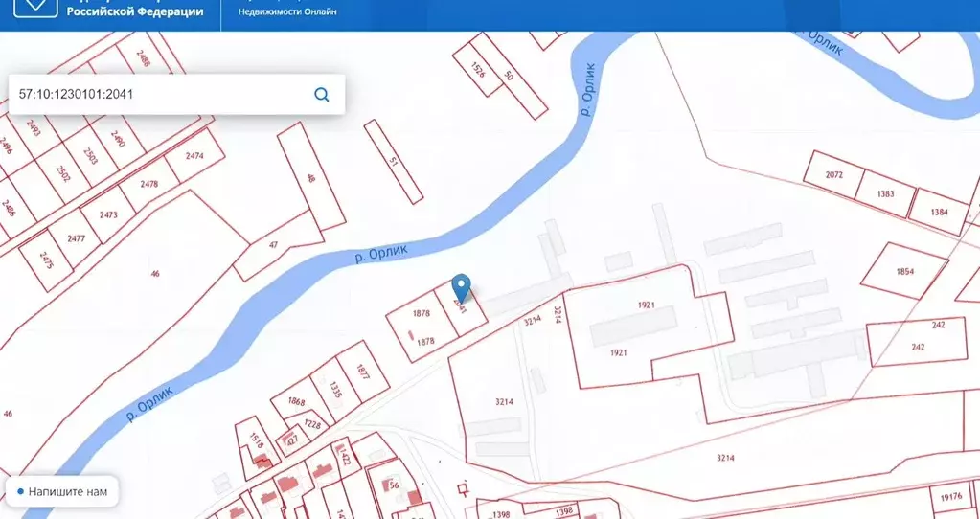The width and height of the screenshot is (980, 519).
Task: Select parcel labeled 2477
Action: (75, 238)
